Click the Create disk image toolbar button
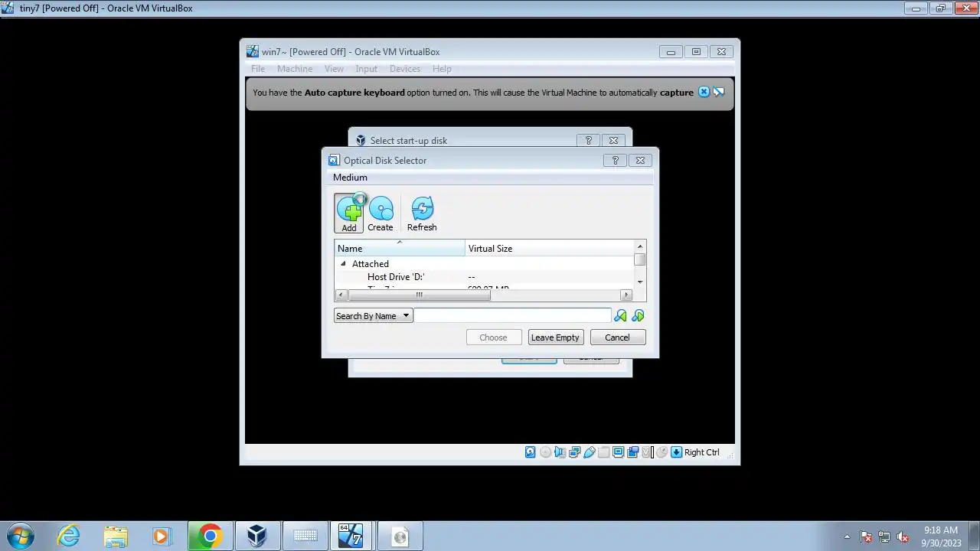 coord(381,214)
